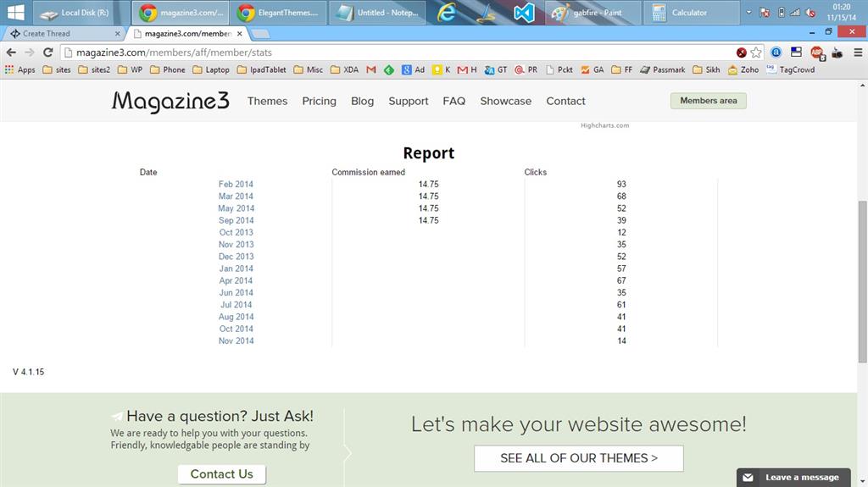Click the volume muted icon in system tray
868x487 pixels.
click(x=810, y=12)
